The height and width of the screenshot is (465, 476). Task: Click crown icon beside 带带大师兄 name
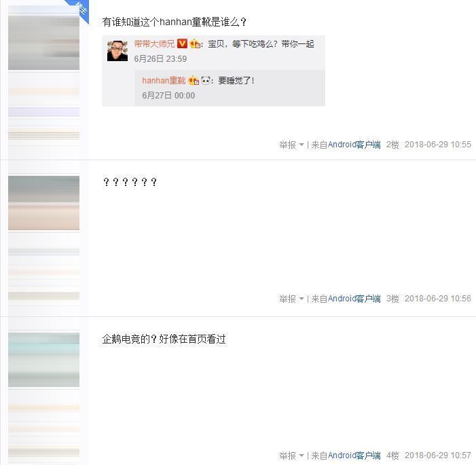(195, 44)
